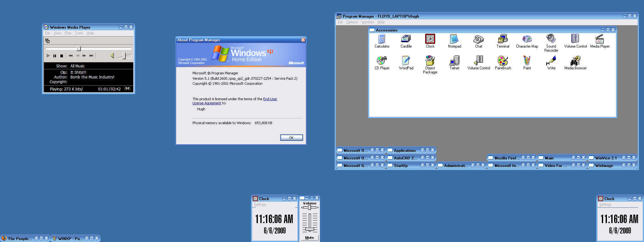Launch PaintBrush from Accessories

pyautogui.click(x=503, y=61)
